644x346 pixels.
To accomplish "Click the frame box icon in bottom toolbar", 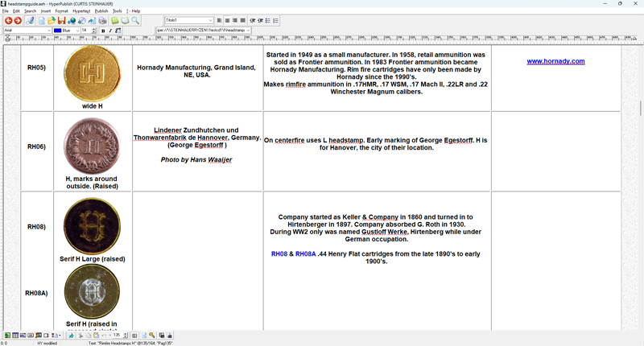I will [46, 336].
